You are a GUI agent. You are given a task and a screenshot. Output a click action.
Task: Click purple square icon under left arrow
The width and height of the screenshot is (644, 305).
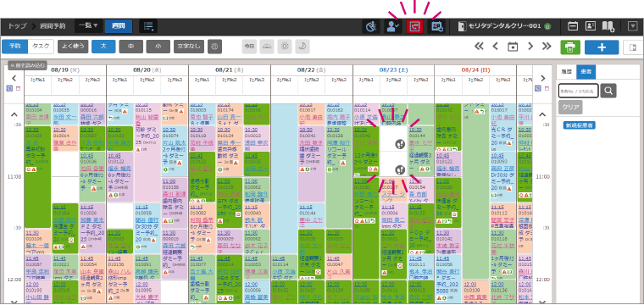click(9, 88)
